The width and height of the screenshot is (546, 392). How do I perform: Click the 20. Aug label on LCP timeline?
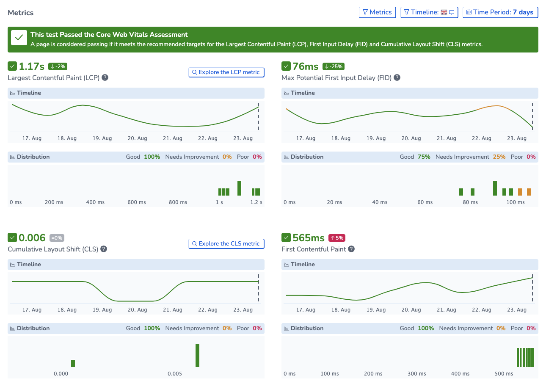138,138
